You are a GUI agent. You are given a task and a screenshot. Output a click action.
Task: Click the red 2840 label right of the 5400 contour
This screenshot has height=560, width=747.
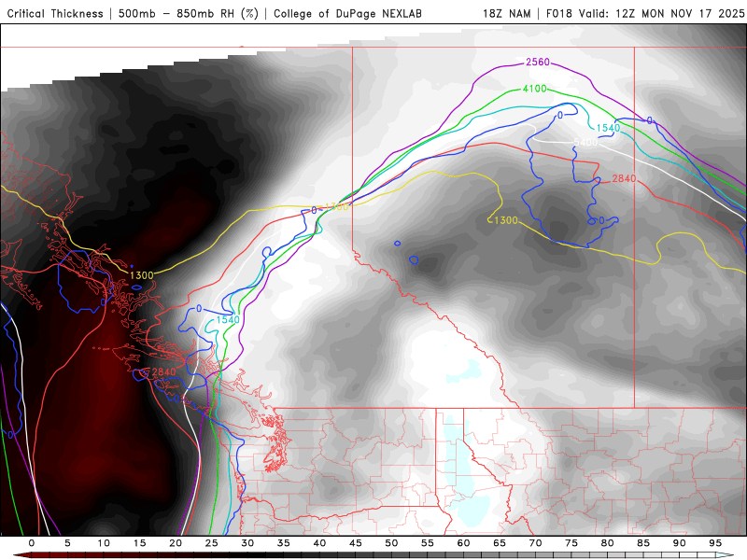(x=624, y=178)
